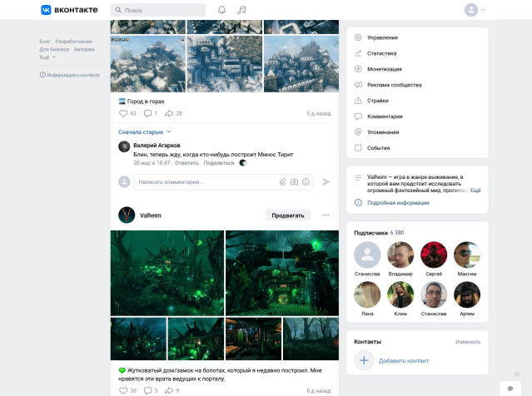Click the 'Написать комментарий' input field
532x396 pixels.
[x=204, y=181]
